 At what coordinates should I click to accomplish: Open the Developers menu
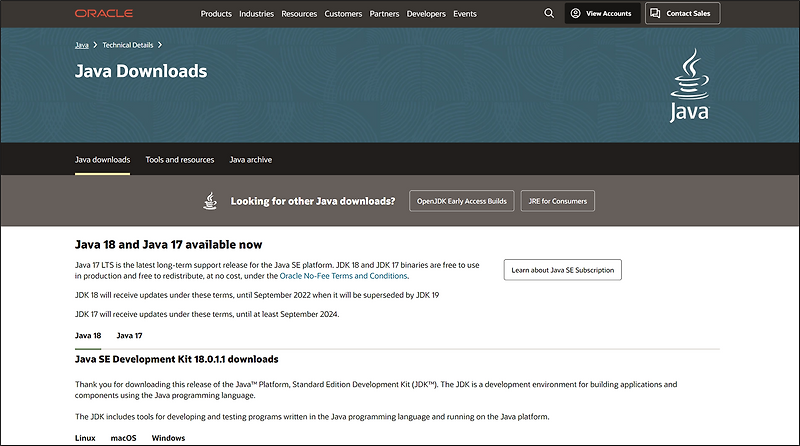(426, 14)
